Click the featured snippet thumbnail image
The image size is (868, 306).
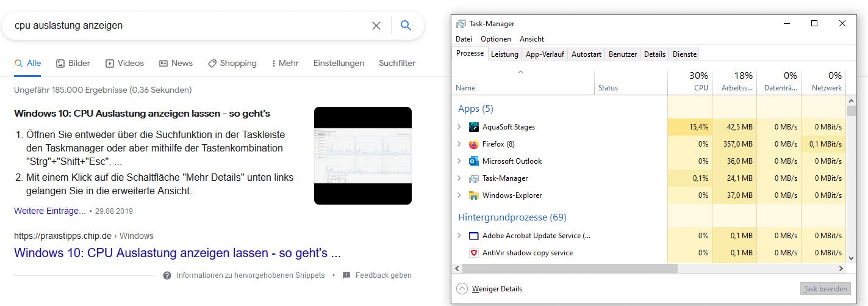pos(363,156)
